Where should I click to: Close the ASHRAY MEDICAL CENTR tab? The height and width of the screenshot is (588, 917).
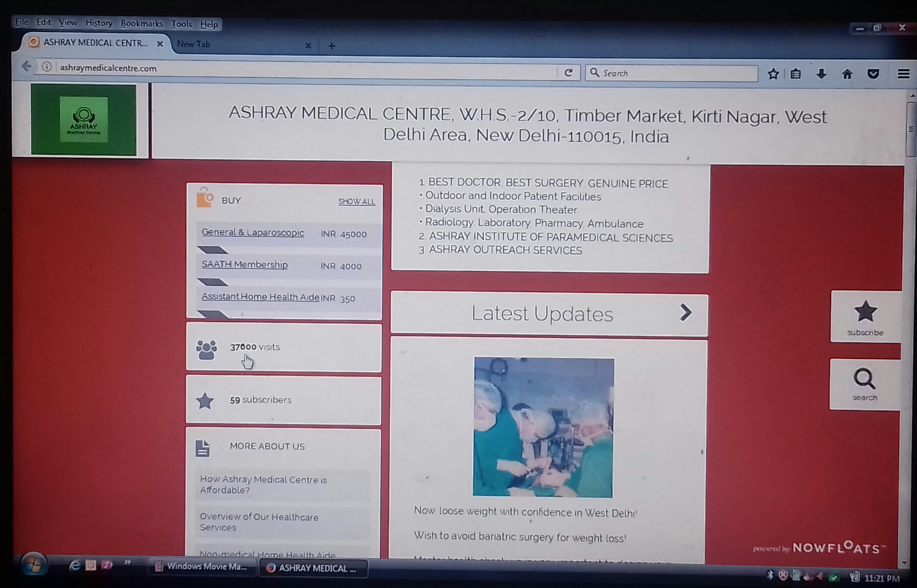(160, 44)
